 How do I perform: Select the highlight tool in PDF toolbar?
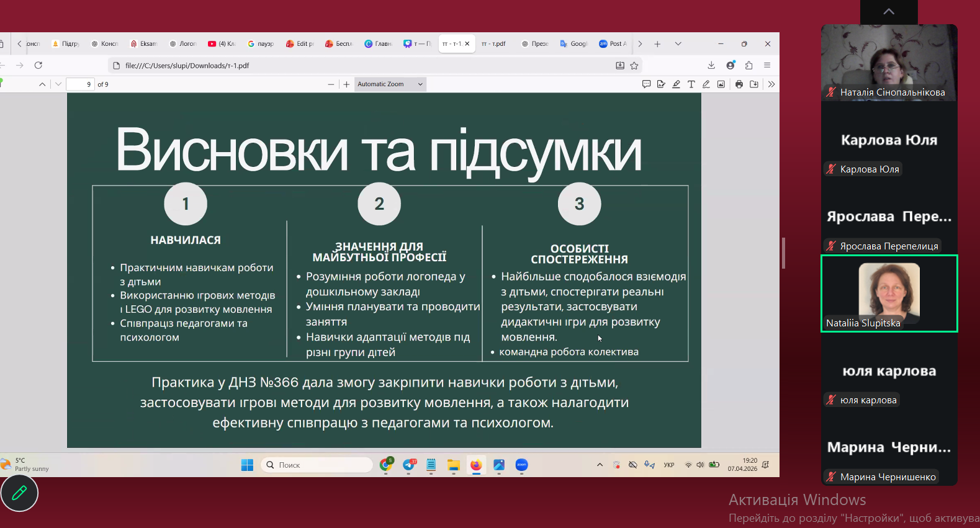pos(676,84)
